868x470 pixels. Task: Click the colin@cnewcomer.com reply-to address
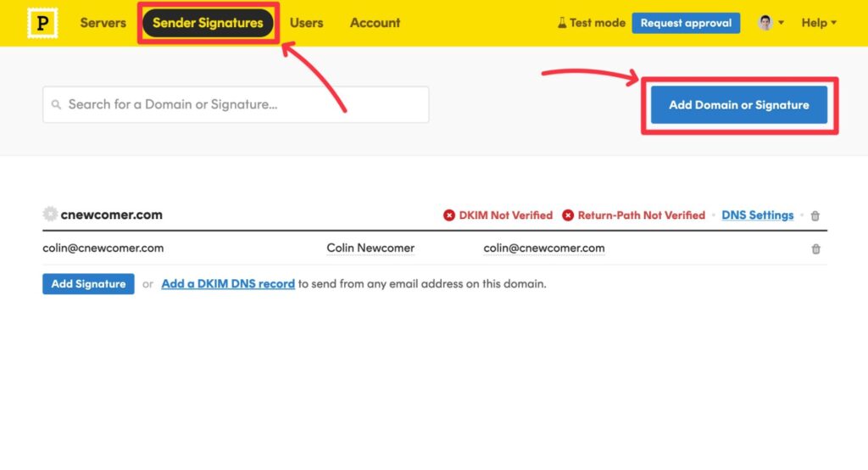(x=543, y=248)
